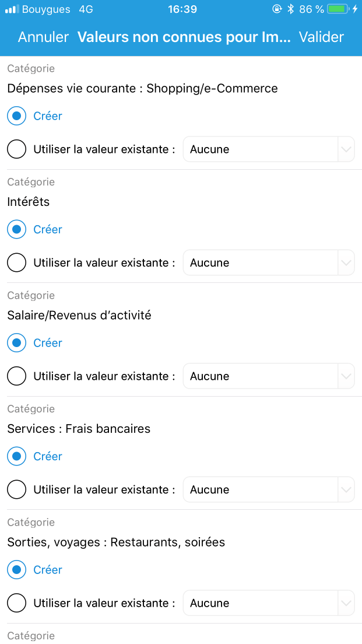Tap the 16:39 clock in status bar
This screenshot has width=362, height=644.
coord(182,9)
